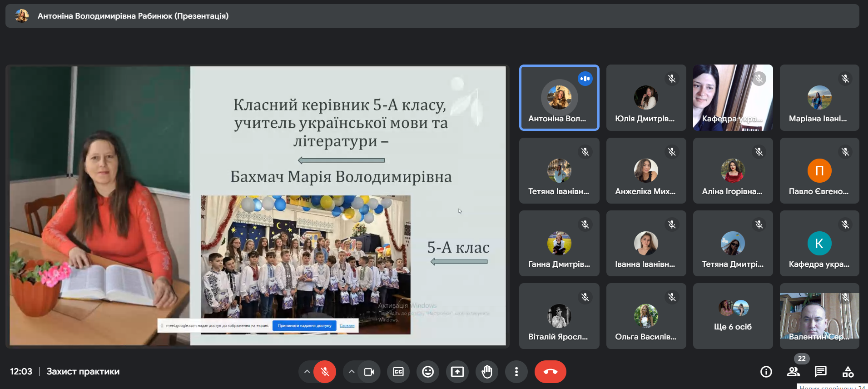Show participants list people icon
This screenshot has width=868, height=389.
[794, 372]
